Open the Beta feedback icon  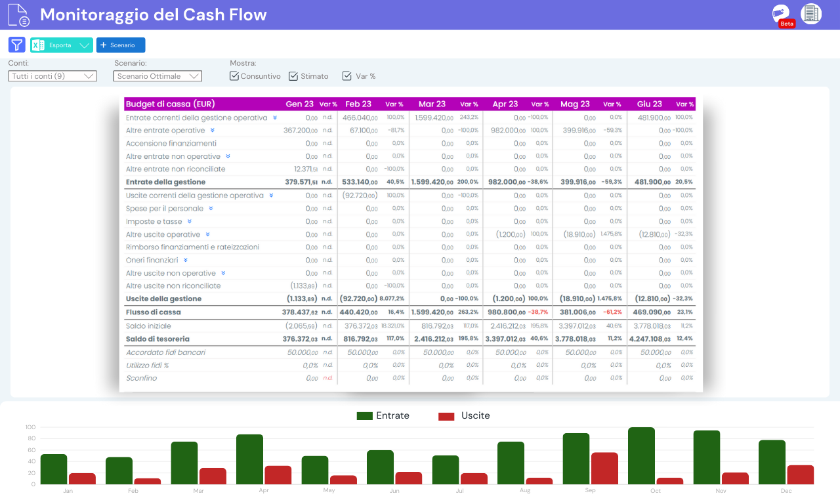click(782, 14)
